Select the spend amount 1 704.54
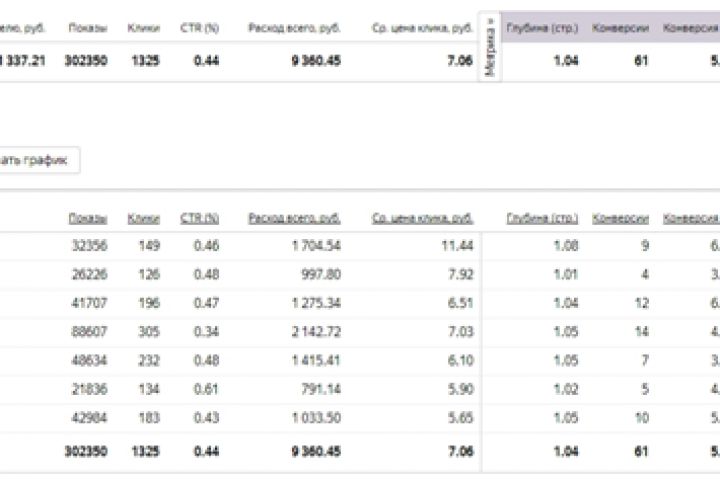The width and height of the screenshot is (720, 480). [x=316, y=246]
